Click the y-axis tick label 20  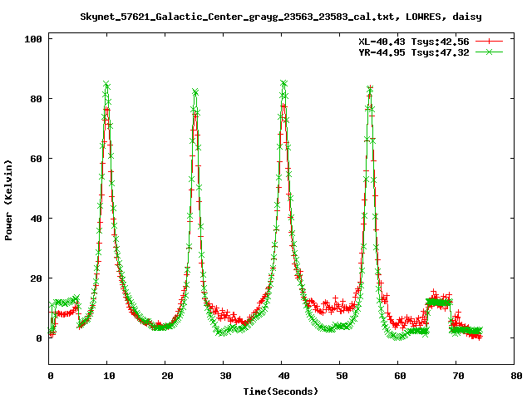(x=37, y=278)
